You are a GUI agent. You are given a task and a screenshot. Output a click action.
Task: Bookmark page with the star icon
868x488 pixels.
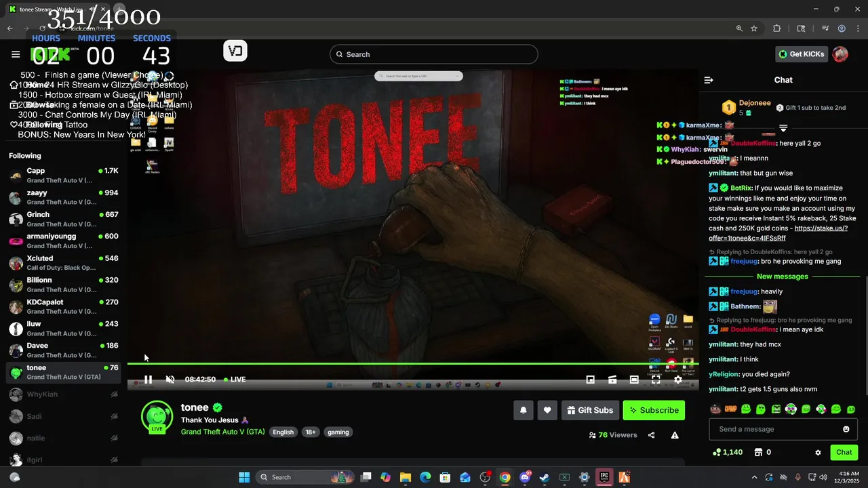coord(754,28)
